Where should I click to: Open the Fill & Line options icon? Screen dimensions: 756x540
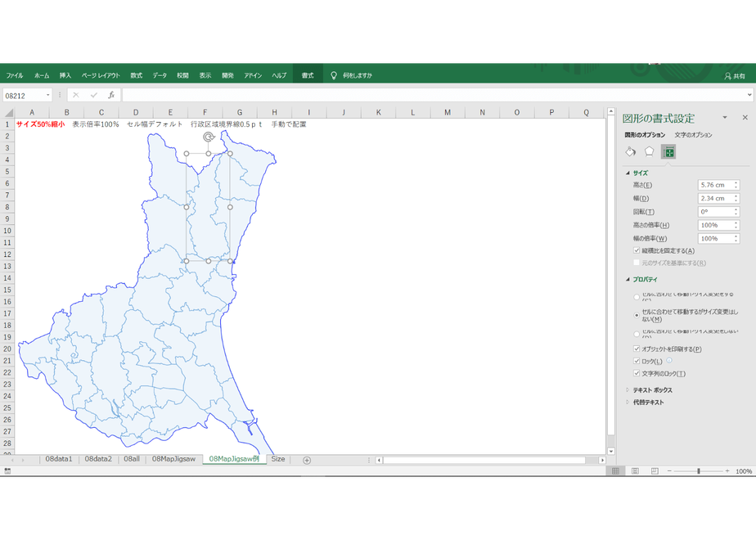631,152
